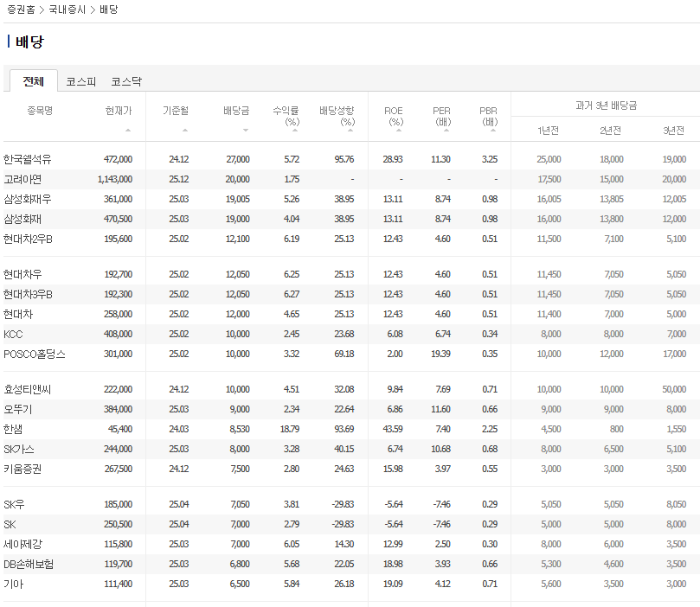Open 국내증시 breadcrumb link
This screenshot has width=700, height=607.
click(x=68, y=10)
